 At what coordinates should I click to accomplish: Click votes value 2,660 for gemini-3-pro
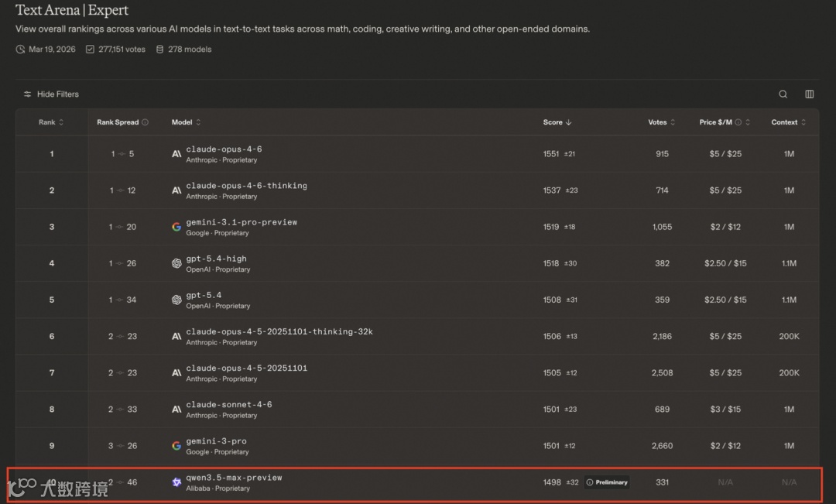pyautogui.click(x=662, y=445)
